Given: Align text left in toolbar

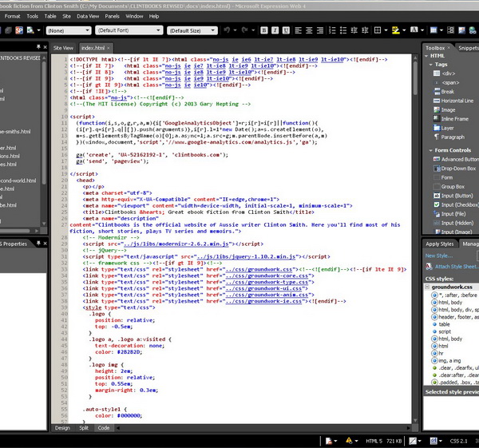Looking at the screenshot, I should (298, 30).
